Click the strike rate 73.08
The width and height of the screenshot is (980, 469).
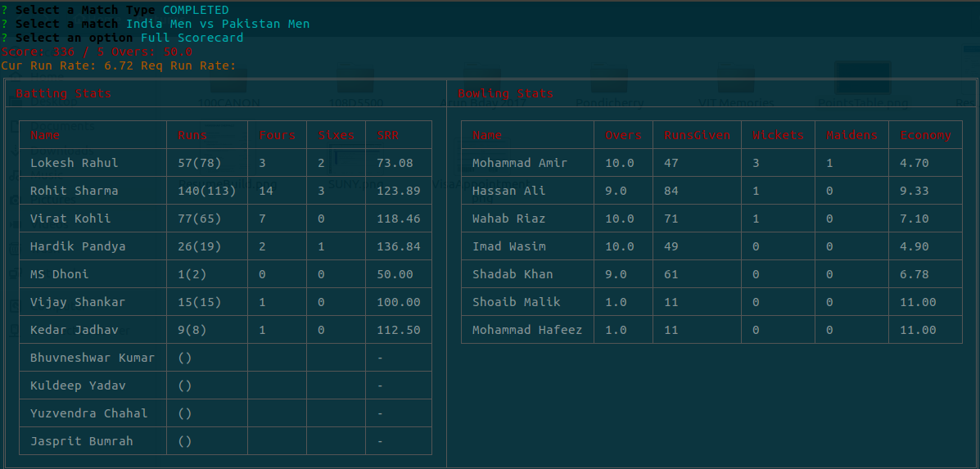pos(395,163)
